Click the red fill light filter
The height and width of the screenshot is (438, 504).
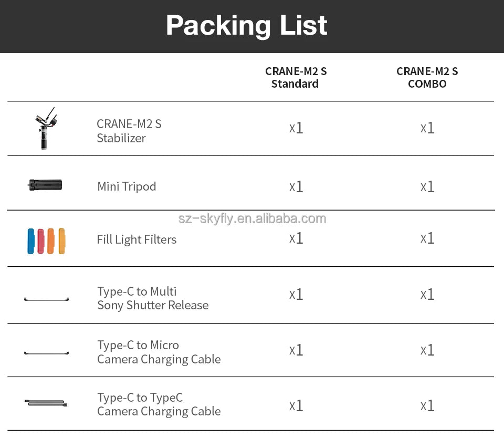coord(41,241)
